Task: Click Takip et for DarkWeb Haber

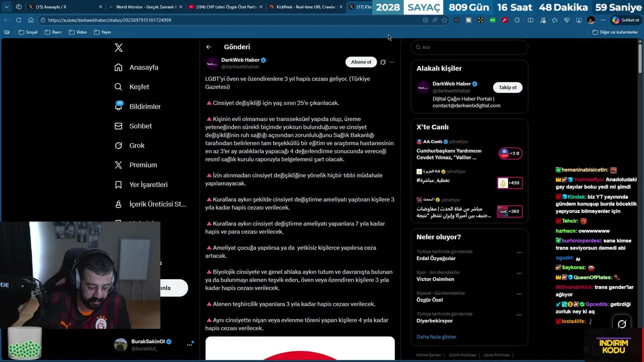Action: pyautogui.click(x=508, y=87)
